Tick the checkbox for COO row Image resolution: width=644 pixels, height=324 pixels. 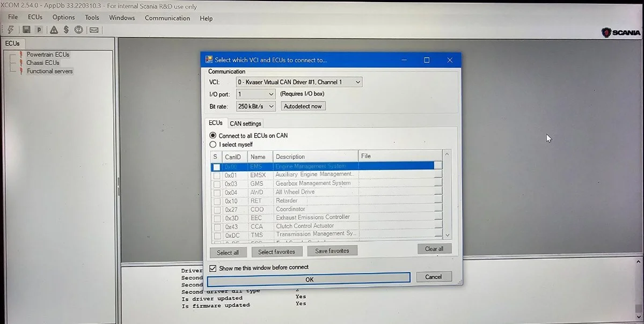click(216, 210)
